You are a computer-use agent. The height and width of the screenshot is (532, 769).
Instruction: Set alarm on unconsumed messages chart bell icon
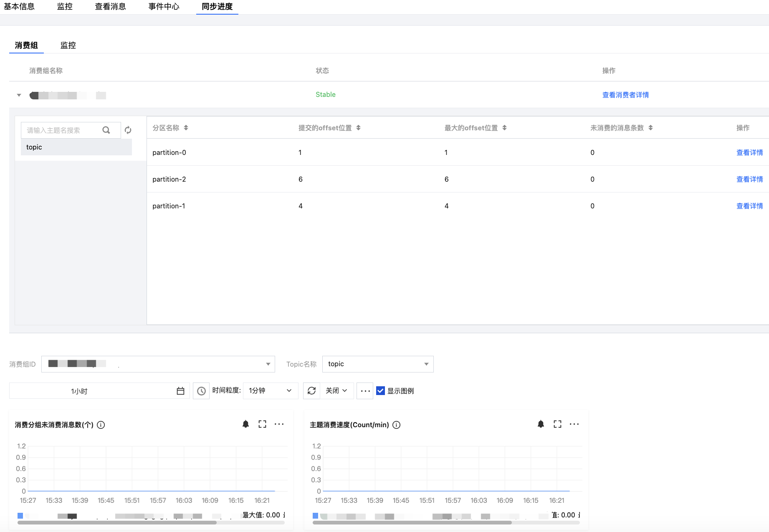click(245, 424)
